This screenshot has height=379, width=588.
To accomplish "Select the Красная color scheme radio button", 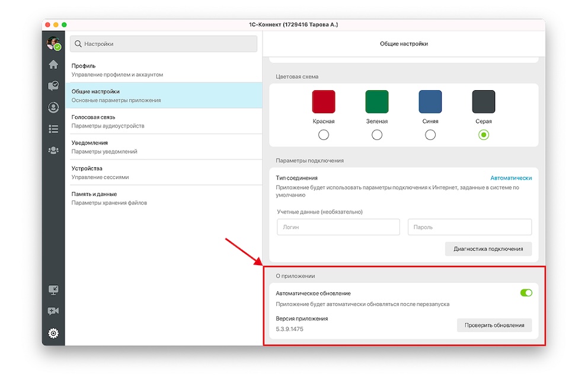I will [x=324, y=135].
